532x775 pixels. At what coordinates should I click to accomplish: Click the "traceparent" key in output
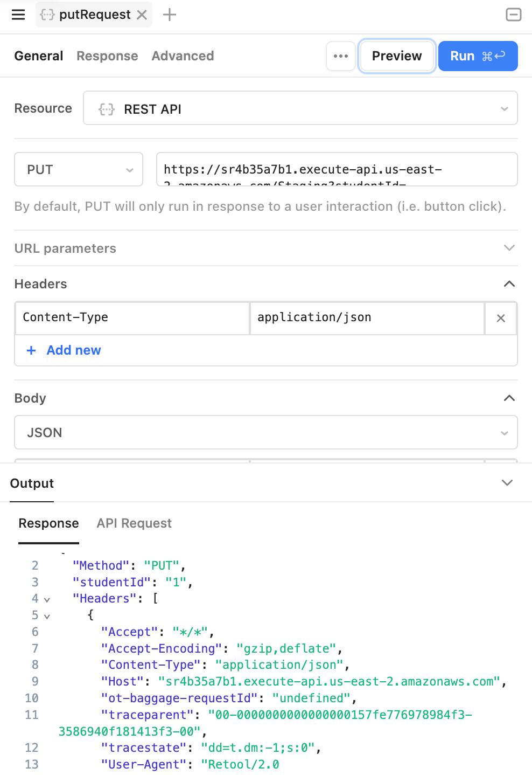148,715
